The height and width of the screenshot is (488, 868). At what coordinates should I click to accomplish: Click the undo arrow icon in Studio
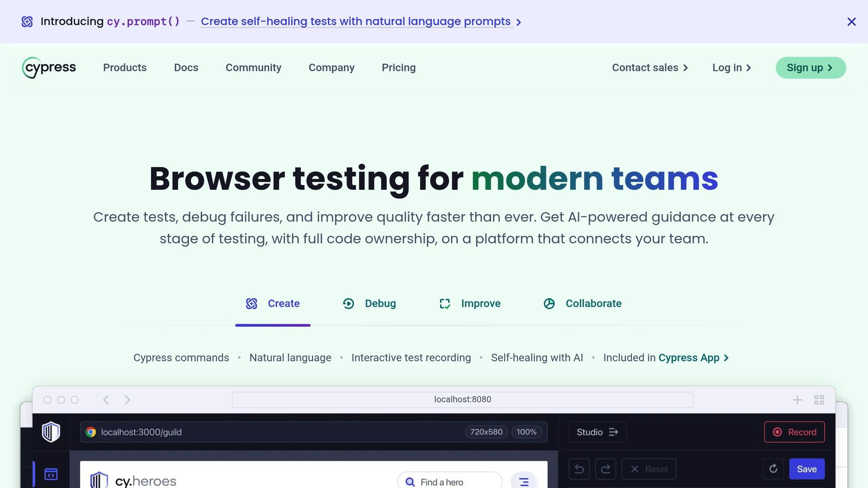579,469
